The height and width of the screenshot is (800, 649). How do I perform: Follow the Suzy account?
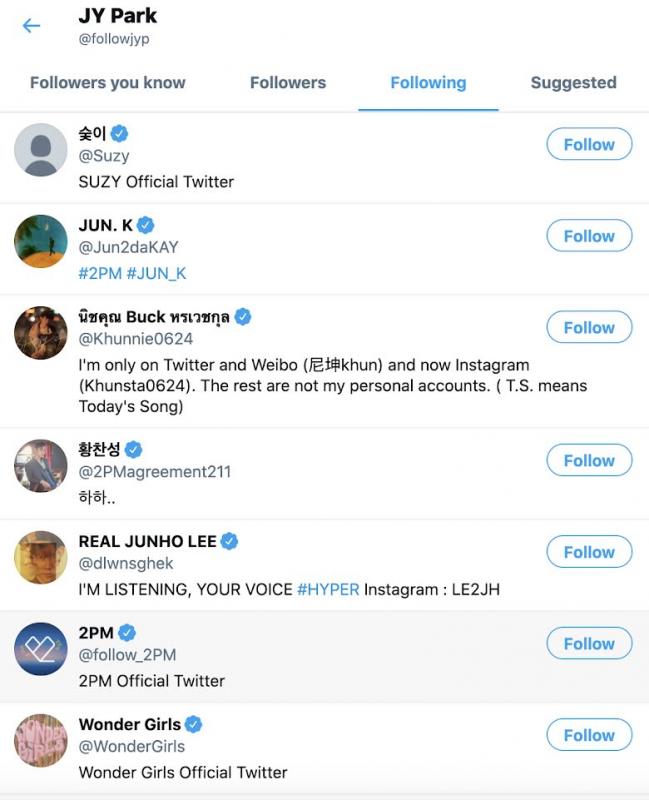click(588, 144)
